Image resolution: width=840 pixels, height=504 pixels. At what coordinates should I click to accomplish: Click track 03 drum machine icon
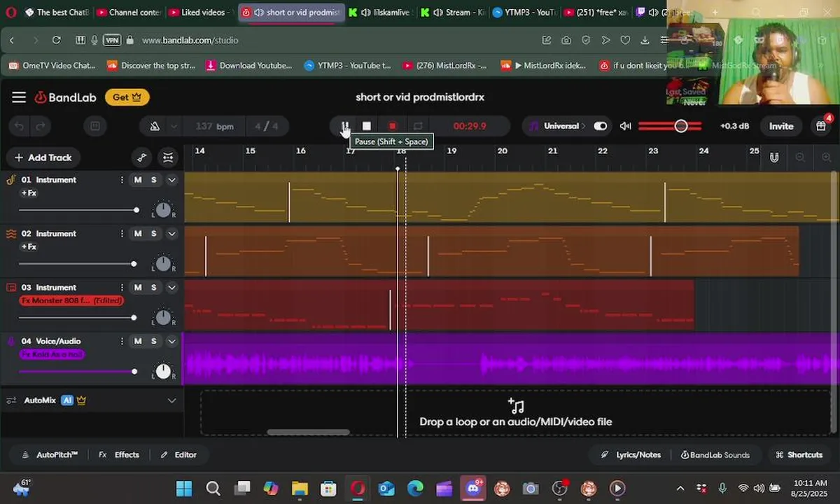[11, 288]
